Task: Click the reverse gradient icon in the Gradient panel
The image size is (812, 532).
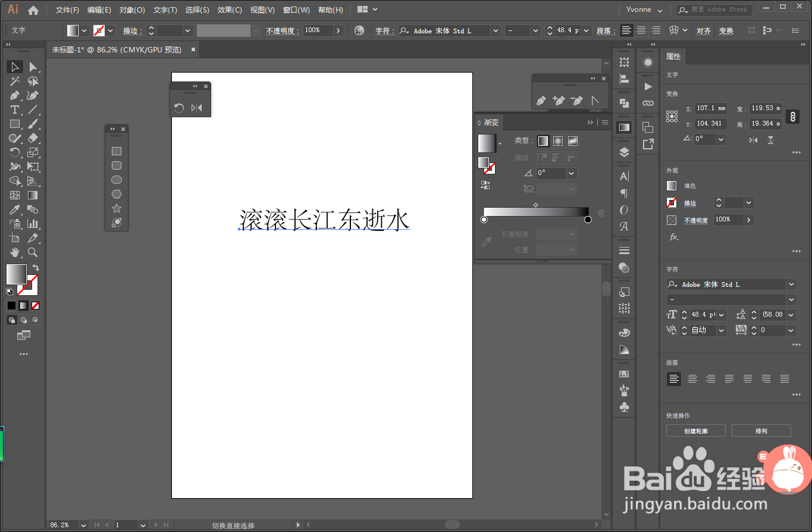Action: point(485,185)
